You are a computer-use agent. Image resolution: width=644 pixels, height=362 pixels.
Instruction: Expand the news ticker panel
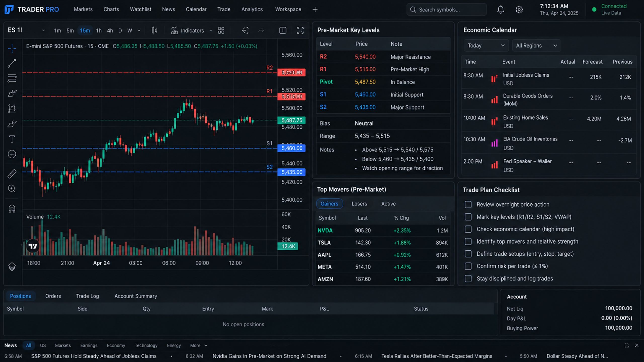click(627, 345)
